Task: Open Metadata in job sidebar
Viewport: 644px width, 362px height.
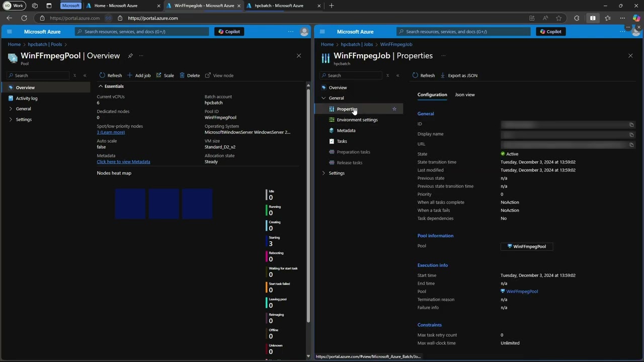Action: tap(346, 131)
